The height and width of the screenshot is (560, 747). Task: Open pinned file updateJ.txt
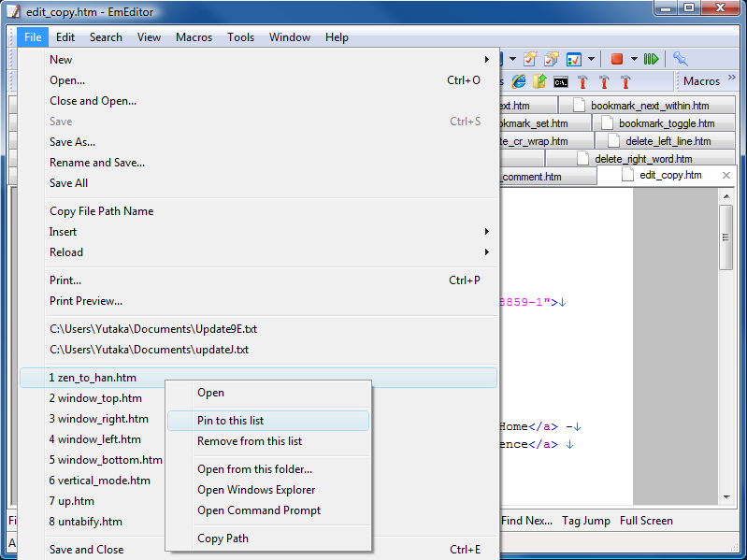click(258, 350)
